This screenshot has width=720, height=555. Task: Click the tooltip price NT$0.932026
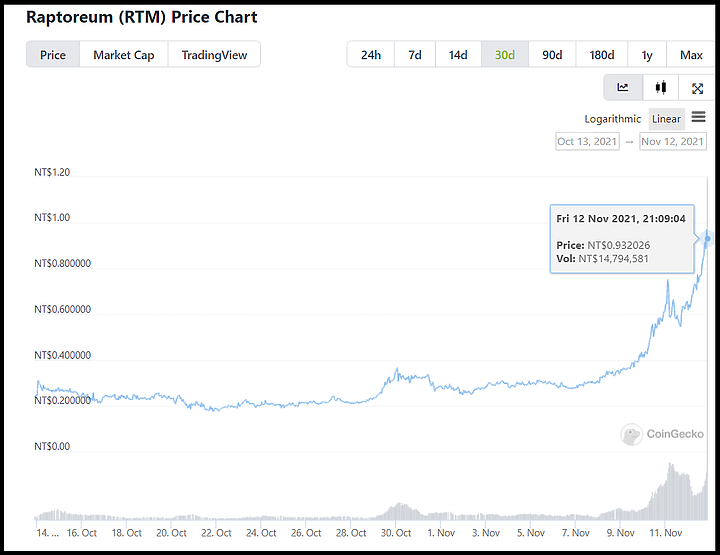pyautogui.click(x=619, y=245)
